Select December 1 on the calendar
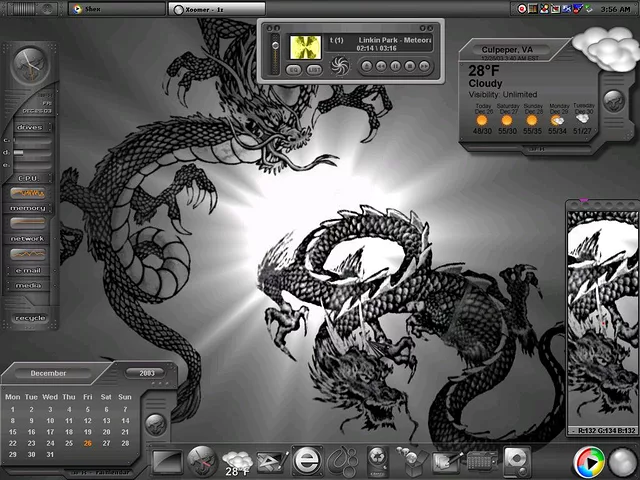640x480 pixels. (13, 409)
